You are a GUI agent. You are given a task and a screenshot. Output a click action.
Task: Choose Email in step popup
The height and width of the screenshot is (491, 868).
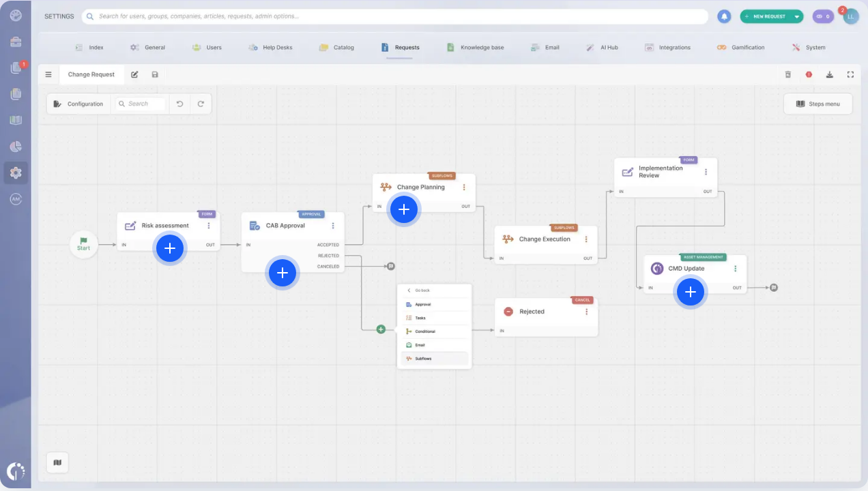pos(435,345)
